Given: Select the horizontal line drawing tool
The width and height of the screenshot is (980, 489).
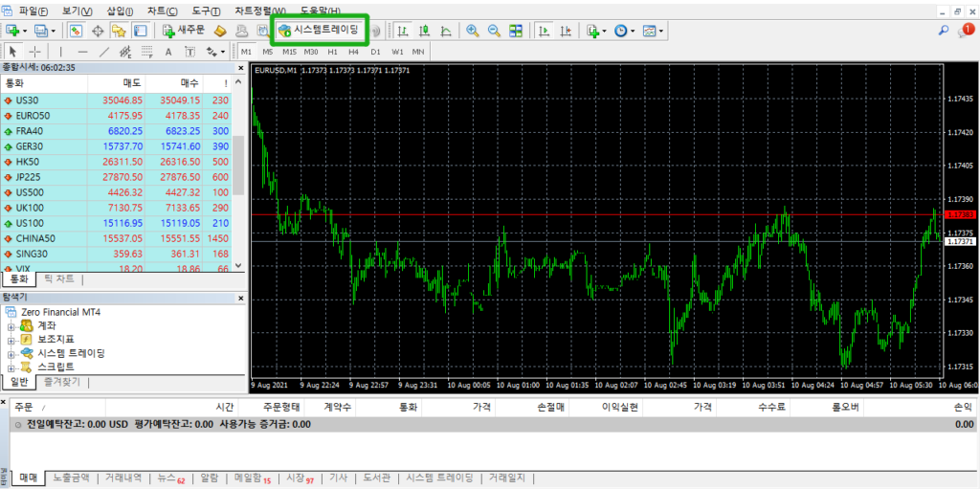Looking at the screenshot, I should point(82,52).
